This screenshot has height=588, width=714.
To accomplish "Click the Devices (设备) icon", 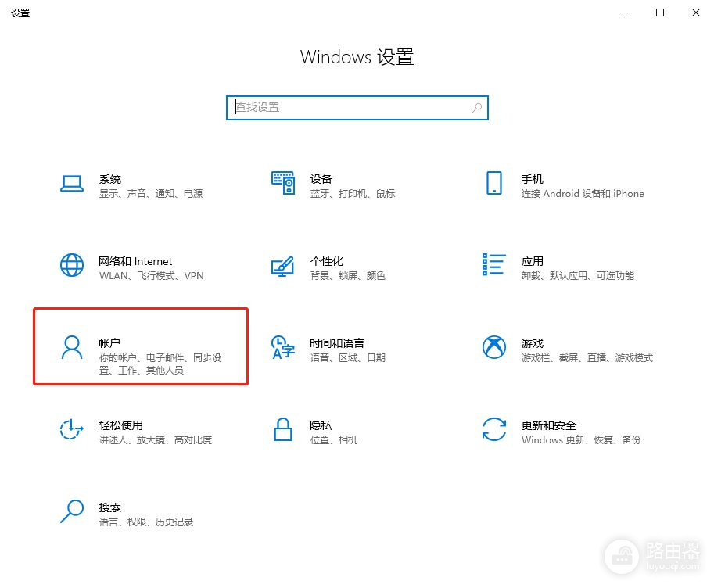I will coord(283,184).
